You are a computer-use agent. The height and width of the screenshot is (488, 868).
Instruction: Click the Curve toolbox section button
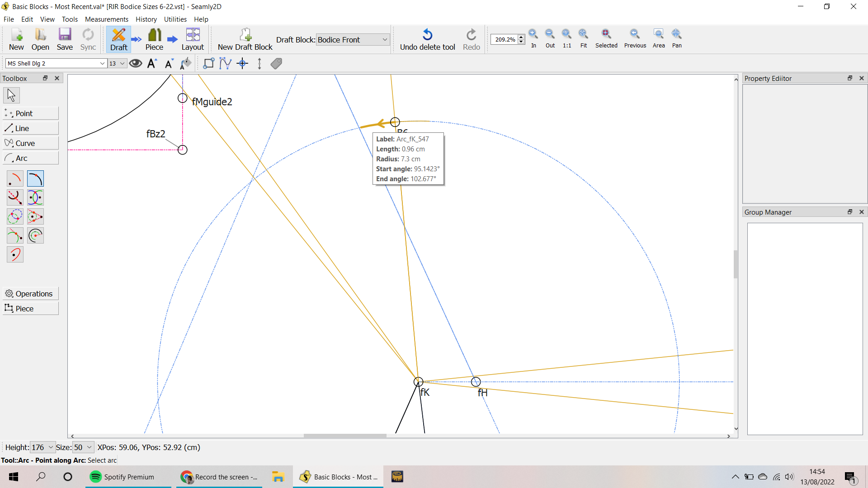[30, 143]
